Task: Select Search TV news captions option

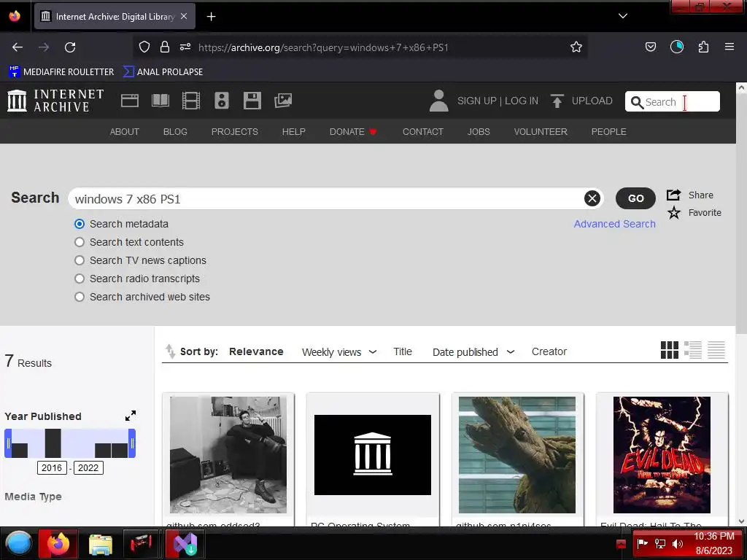Action: 79,260
